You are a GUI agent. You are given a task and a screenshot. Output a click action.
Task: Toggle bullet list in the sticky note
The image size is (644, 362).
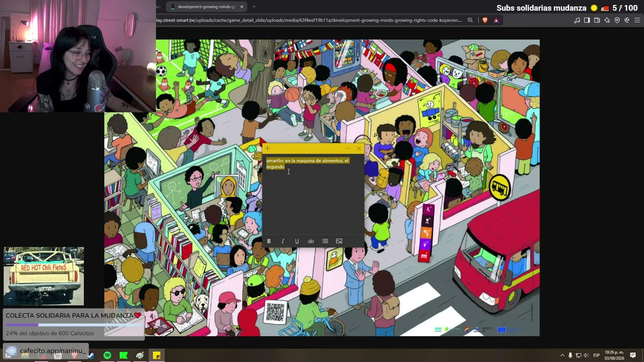point(325,241)
